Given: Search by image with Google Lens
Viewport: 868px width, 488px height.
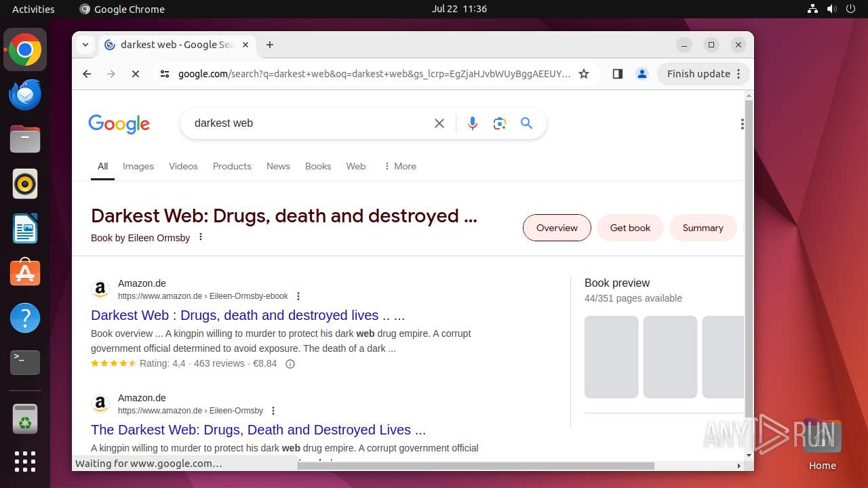Looking at the screenshot, I should click(x=500, y=123).
